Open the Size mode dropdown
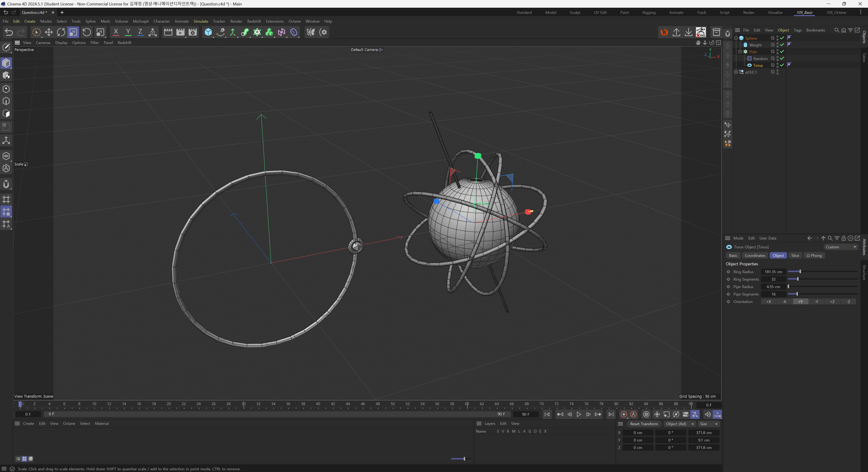868x472 pixels. [x=709, y=424]
